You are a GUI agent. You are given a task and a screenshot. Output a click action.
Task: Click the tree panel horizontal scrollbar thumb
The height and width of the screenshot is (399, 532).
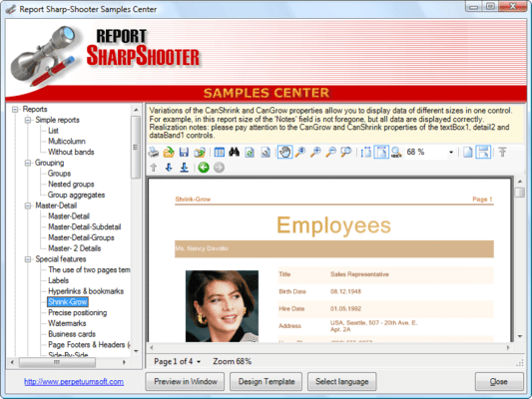pos(57,362)
